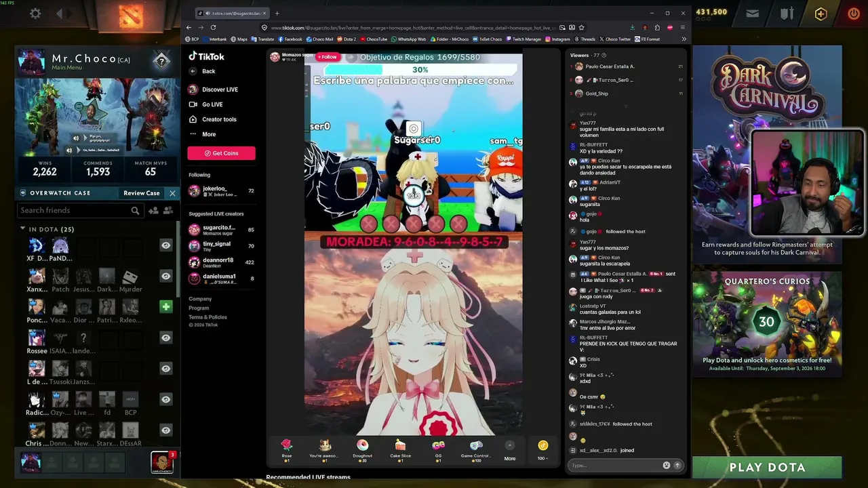Focus the Search friends field
The image size is (868, 488).
tap(79, 211)
